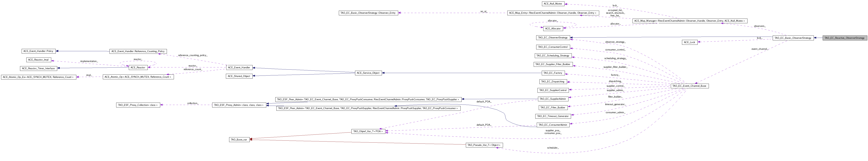
Task: Open the ACE_Map_Manager Observer_Handle node
Action: tap(689, 21)
